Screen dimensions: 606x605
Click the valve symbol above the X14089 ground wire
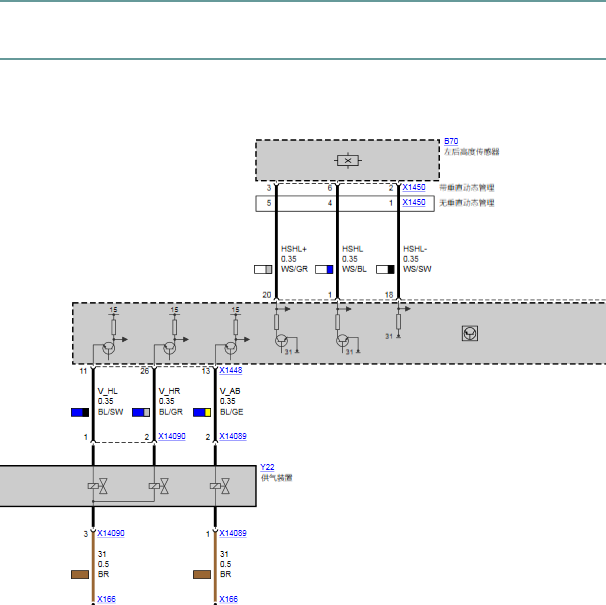coord(220,486)
